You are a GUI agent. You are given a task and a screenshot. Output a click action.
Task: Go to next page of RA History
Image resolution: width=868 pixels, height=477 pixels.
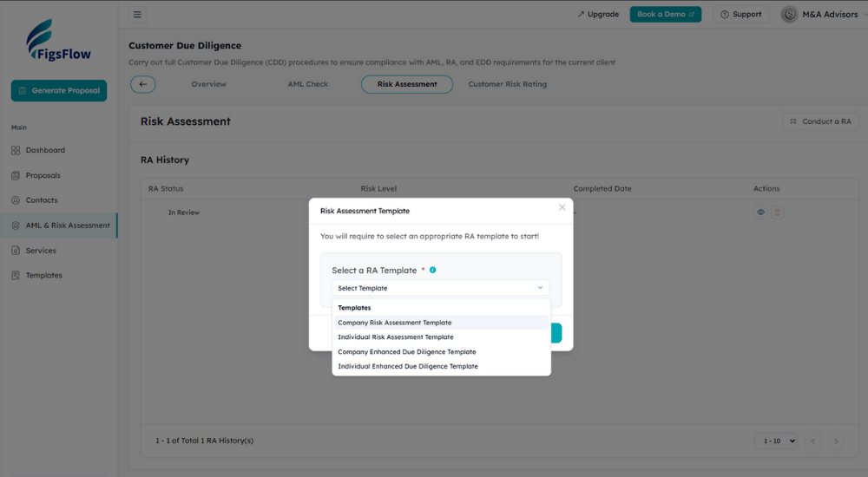click(x=836, y=441)
